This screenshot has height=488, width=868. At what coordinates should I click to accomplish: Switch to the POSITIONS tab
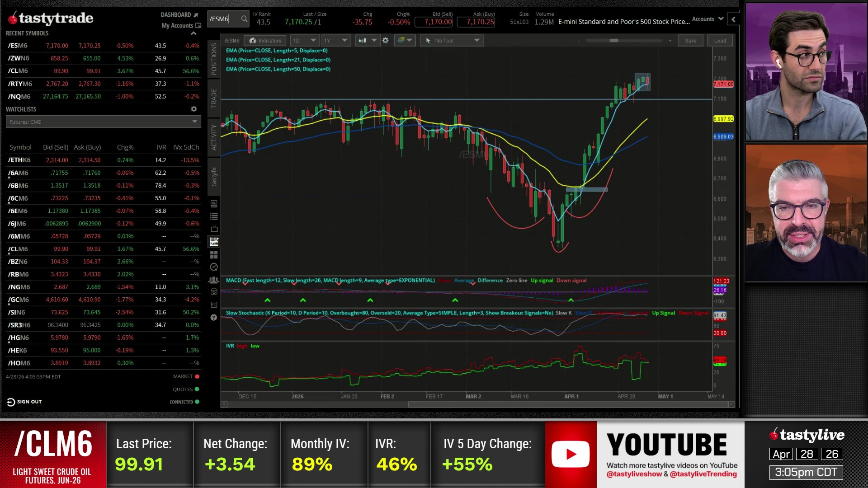(x=214, y=59)
